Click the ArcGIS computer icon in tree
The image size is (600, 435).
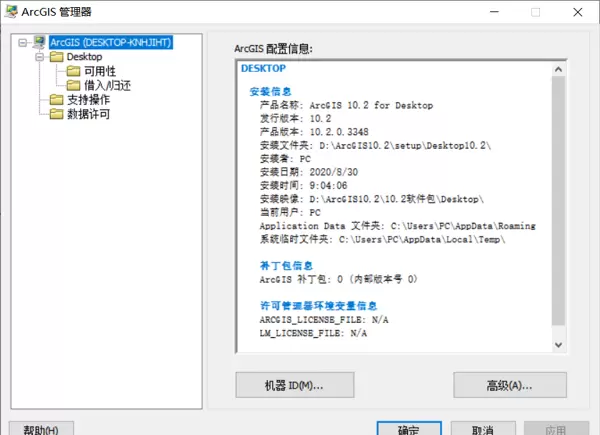[40, 43]
